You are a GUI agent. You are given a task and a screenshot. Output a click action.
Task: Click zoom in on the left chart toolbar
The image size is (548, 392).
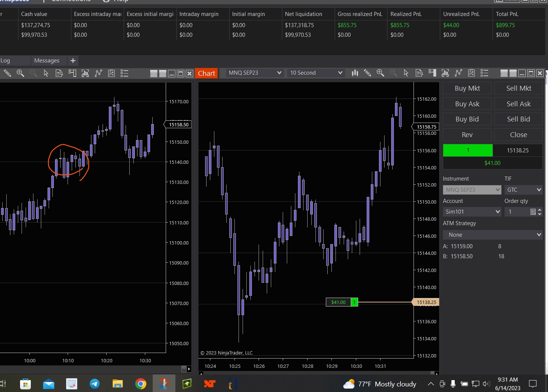click(20, 73)
